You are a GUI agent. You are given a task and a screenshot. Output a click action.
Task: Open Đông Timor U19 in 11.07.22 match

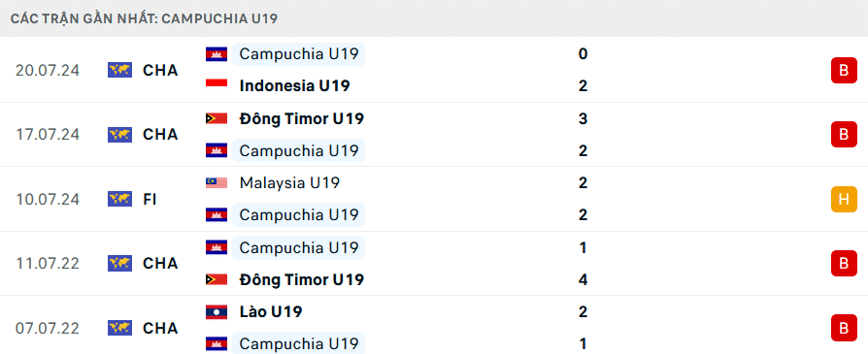[302, 280]
